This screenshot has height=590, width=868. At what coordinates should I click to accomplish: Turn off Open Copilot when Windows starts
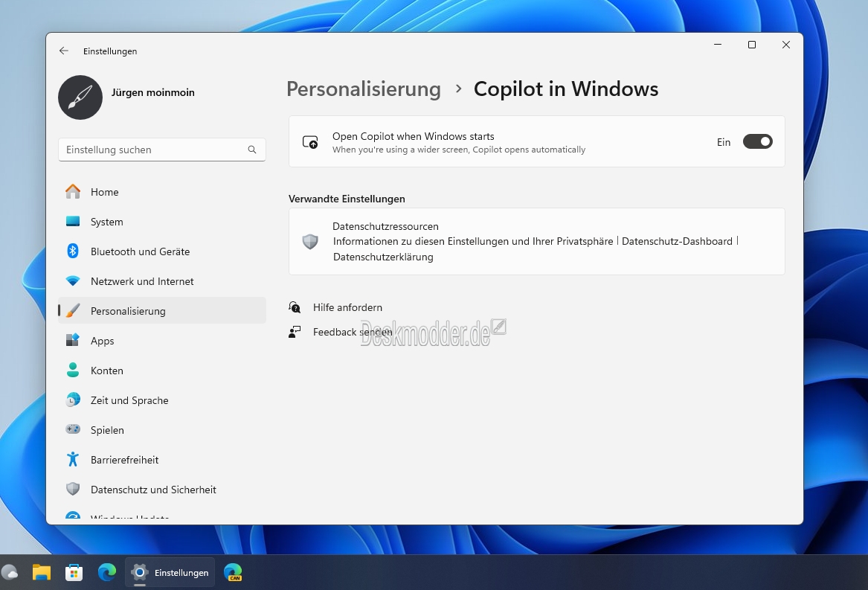[x=757, y=142]
